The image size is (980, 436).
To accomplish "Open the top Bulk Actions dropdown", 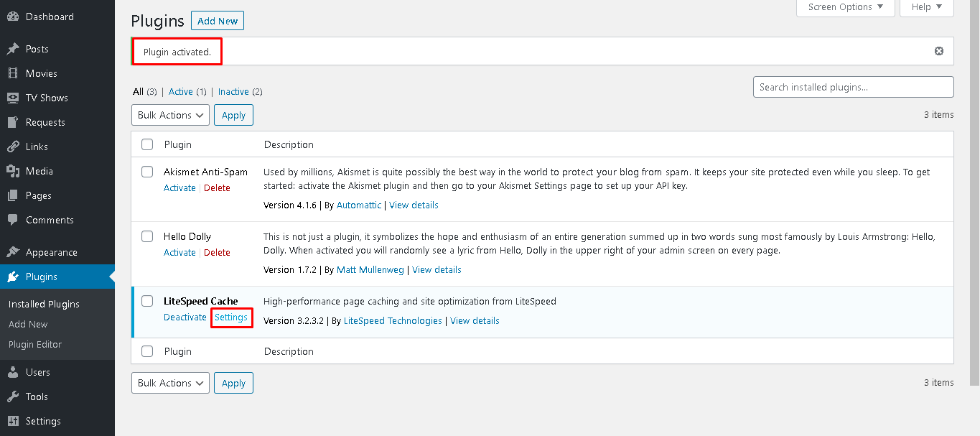I will click(170, 115).
